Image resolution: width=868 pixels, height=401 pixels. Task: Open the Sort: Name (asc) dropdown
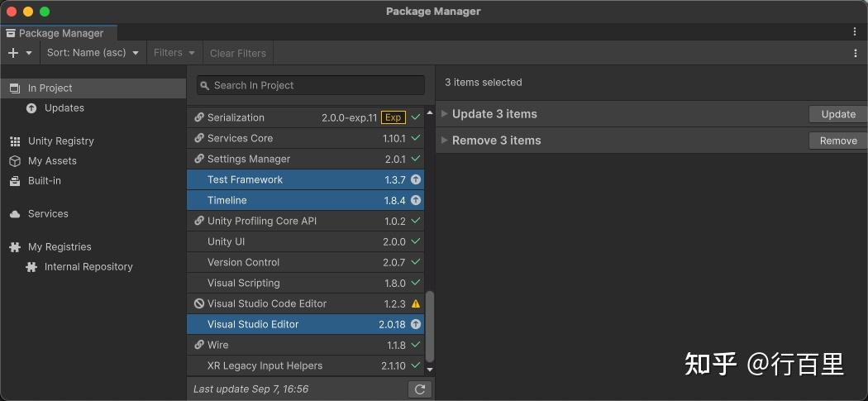tap(93, 53)
